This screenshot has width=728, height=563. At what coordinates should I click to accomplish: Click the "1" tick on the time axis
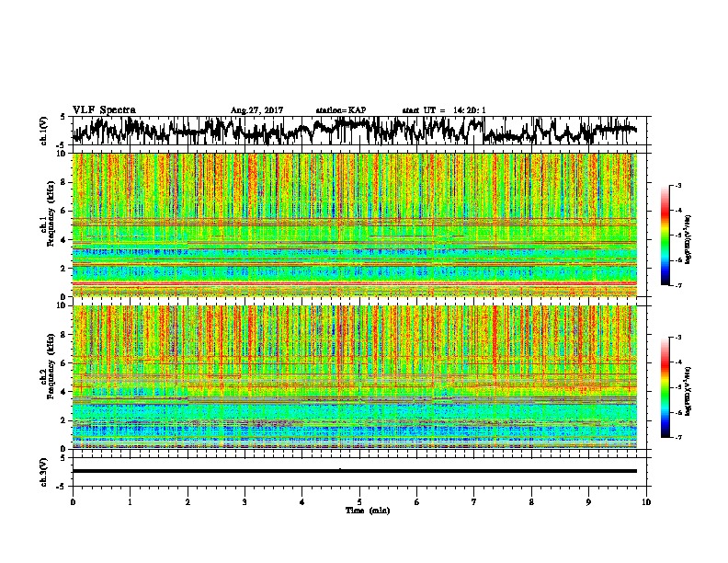point(130,502)
